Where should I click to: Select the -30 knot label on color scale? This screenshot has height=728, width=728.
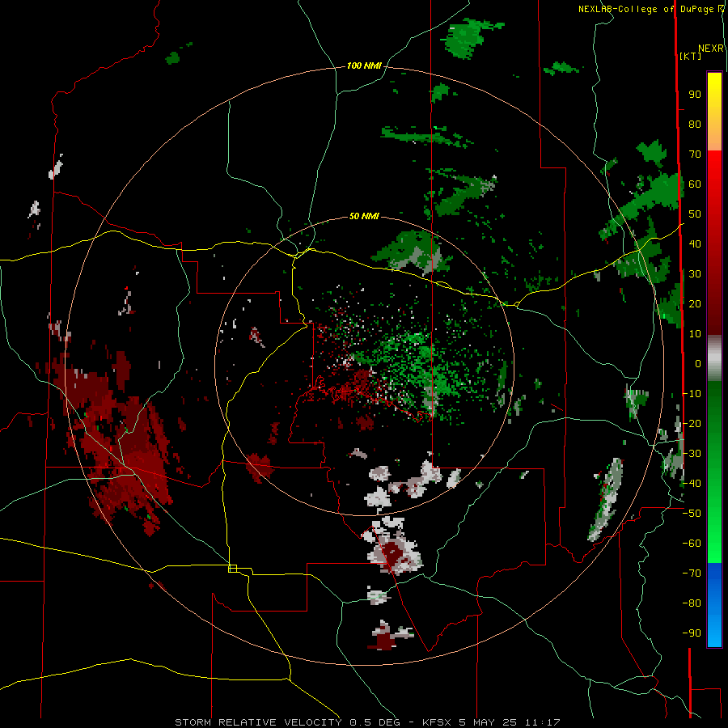pyautogui.click(x=692, y=454)
